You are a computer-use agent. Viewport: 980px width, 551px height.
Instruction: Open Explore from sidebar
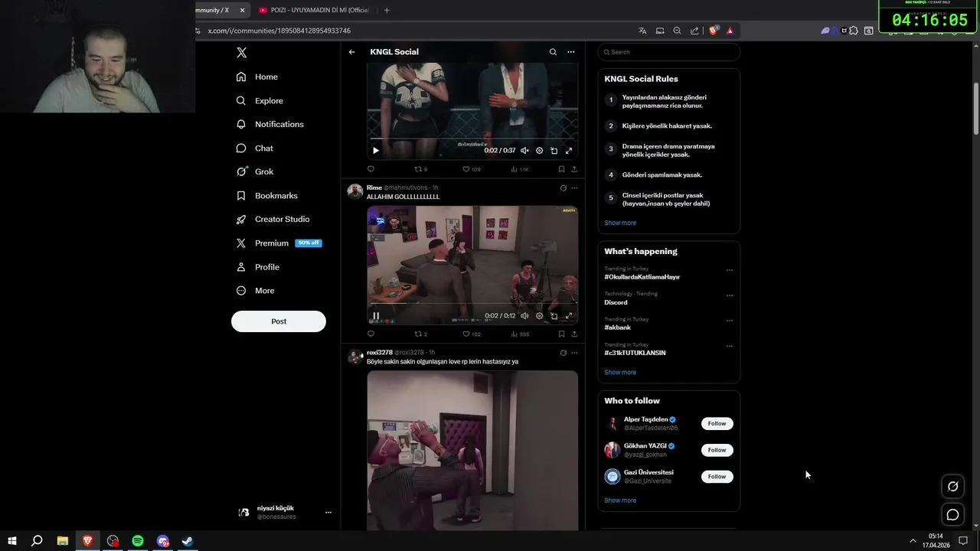260,100
